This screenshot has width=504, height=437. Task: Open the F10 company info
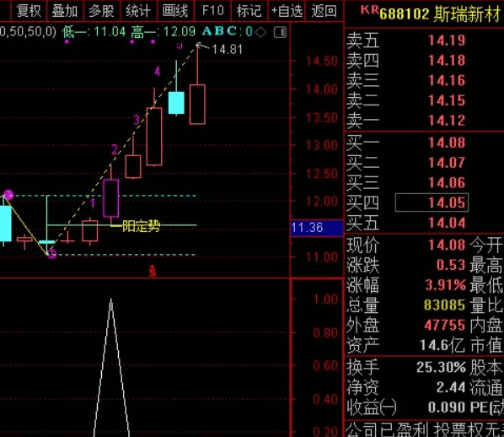click(212, 11)
